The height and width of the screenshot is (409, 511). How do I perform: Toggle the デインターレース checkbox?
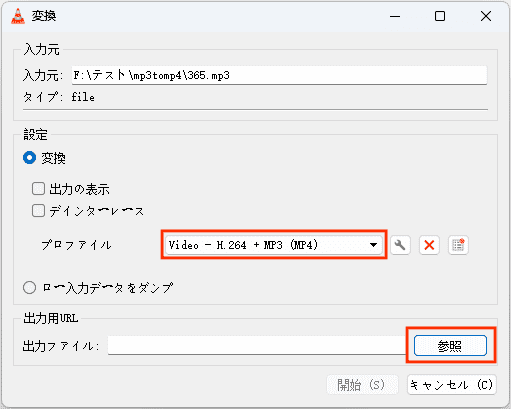coord(38,211)
